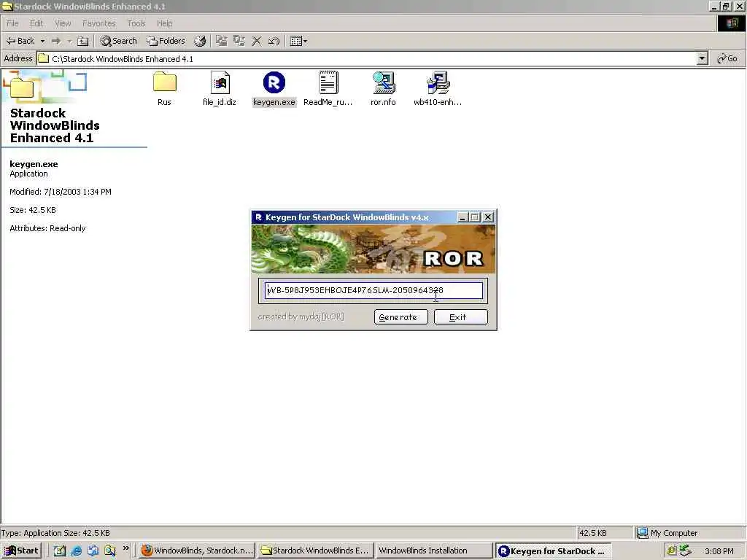Click the My Computer status bar zone
The height and width of the screenshot is (560, 747).
[x=690, y=533]
